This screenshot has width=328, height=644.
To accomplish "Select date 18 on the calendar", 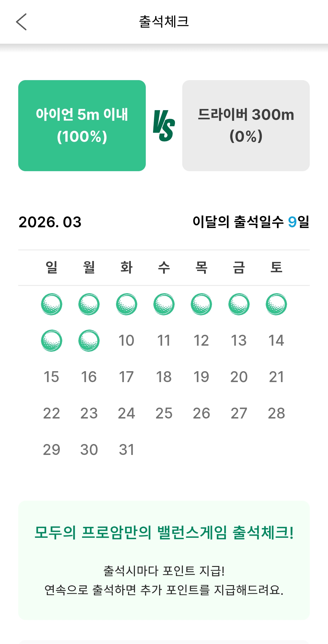I will point(164,377).
